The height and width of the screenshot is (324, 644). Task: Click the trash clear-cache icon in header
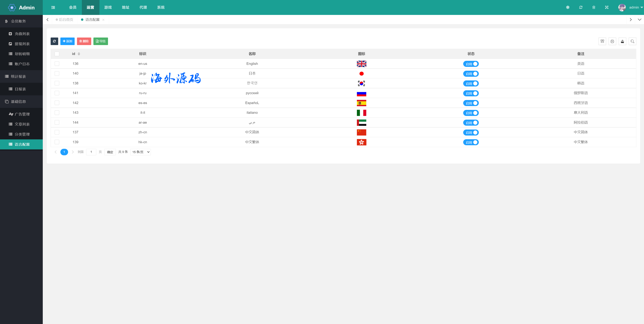pyautogui.click(x=594, y=8)
